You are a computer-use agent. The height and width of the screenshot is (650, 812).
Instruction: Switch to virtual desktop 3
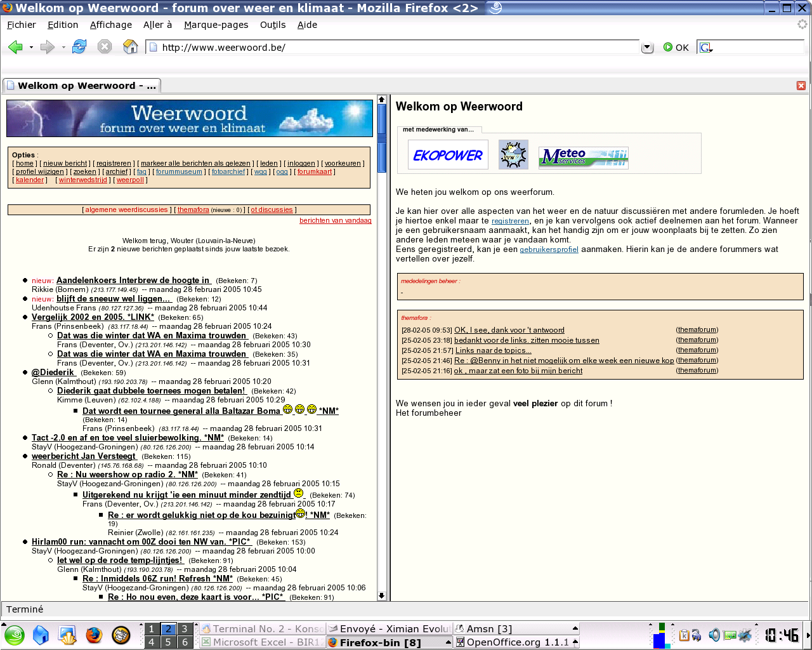185,629
